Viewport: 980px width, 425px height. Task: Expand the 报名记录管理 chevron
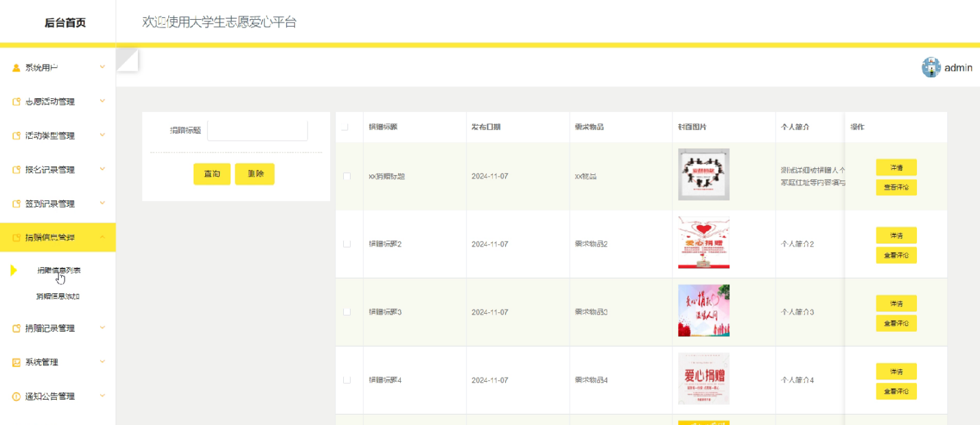(x=102, y=169)
